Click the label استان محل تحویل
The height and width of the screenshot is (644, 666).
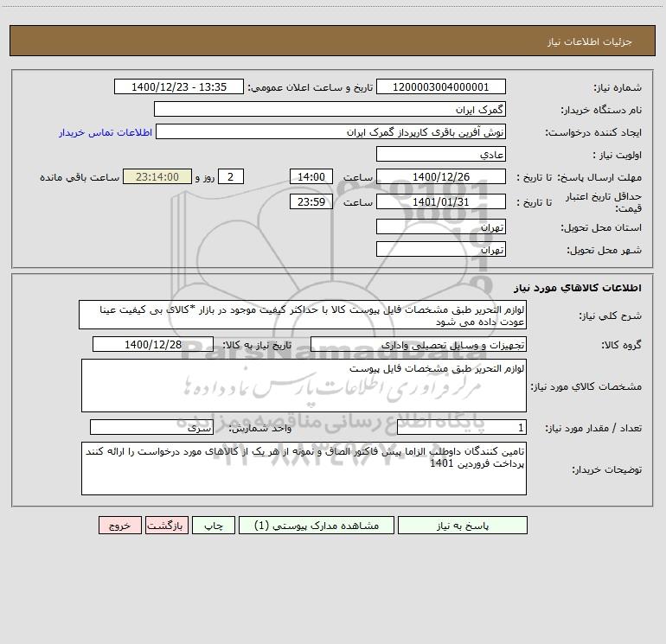601,228
